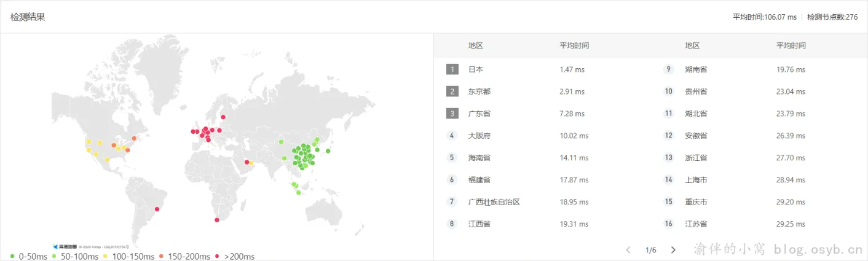Click rank 1 badge for 日本
This screenshot has height=261, width=868.
[x=452, y=69]
